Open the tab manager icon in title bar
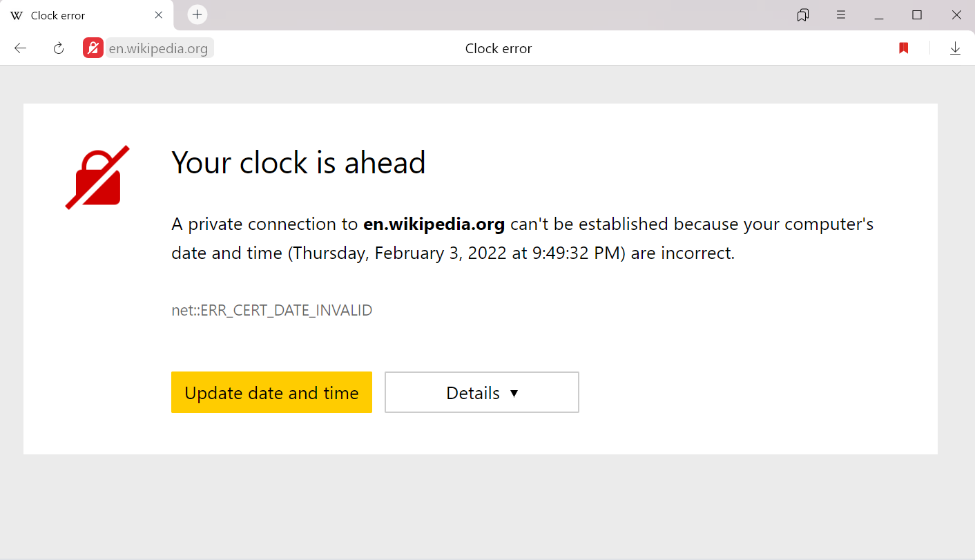 [x=802, y=15]
